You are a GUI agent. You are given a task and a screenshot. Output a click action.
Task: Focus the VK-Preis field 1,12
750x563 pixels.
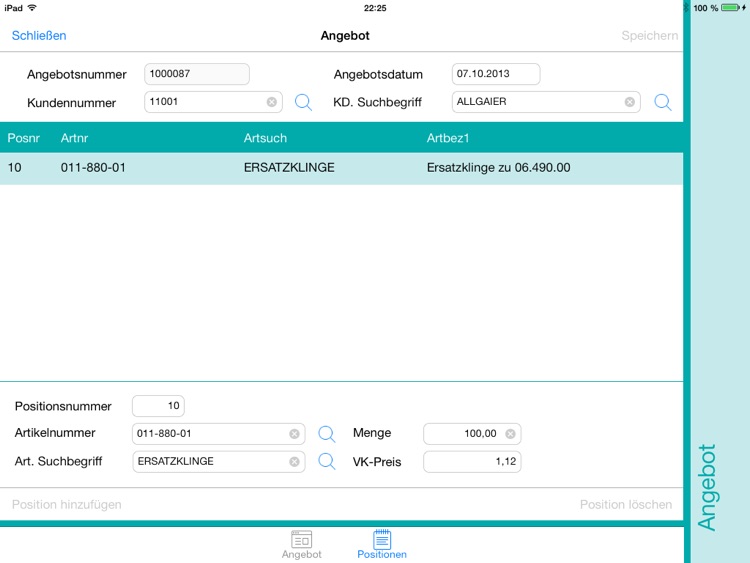click(x=472, y=462)
